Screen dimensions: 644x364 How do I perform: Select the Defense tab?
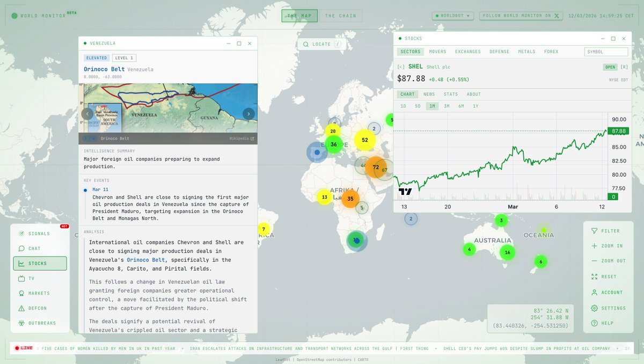[500, 52]
